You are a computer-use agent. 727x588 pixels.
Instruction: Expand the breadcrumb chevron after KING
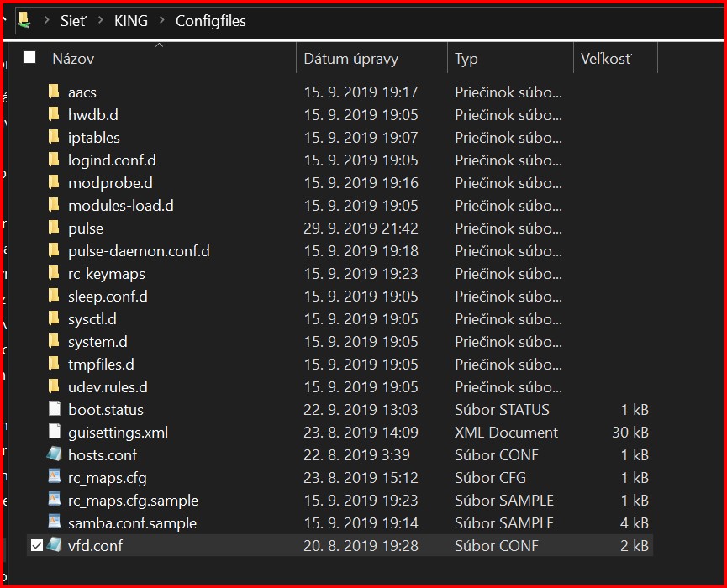pyautogui.click(x=161, y=21)
